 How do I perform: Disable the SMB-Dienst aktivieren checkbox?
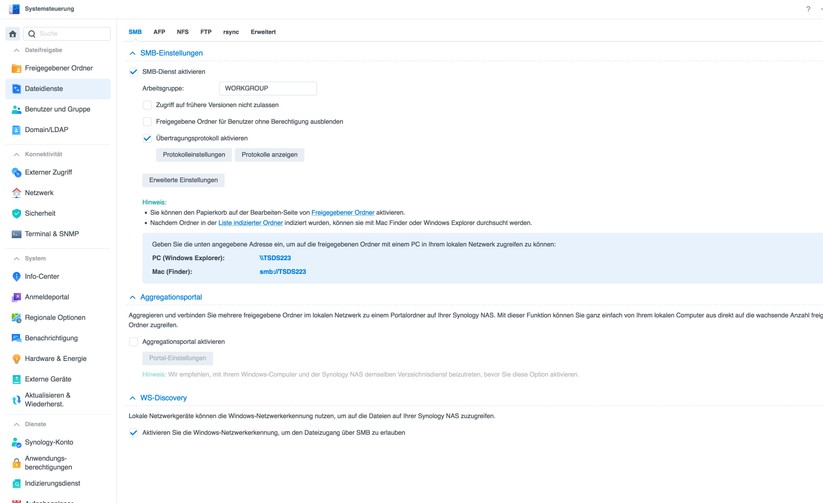[133, 72]
